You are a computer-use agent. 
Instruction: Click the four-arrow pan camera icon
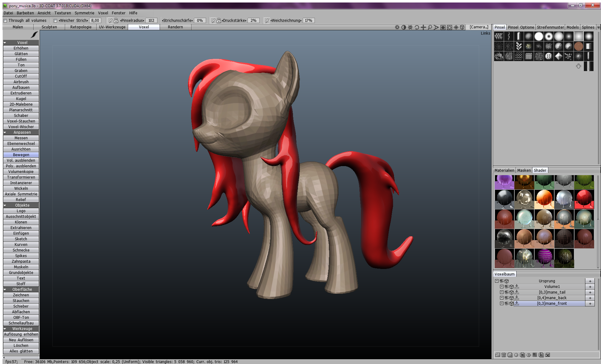[423, 27]
